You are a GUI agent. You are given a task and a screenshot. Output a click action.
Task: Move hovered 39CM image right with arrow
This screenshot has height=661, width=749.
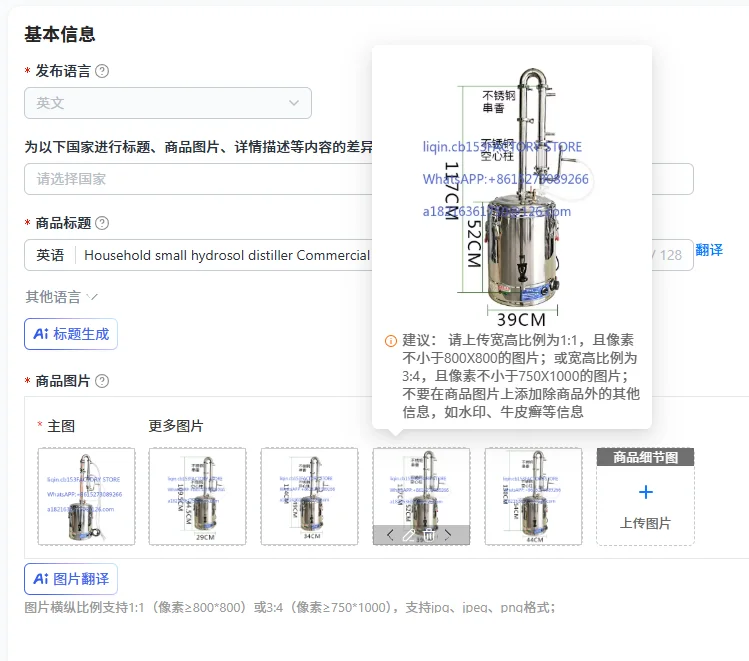(x=448, y=535)
